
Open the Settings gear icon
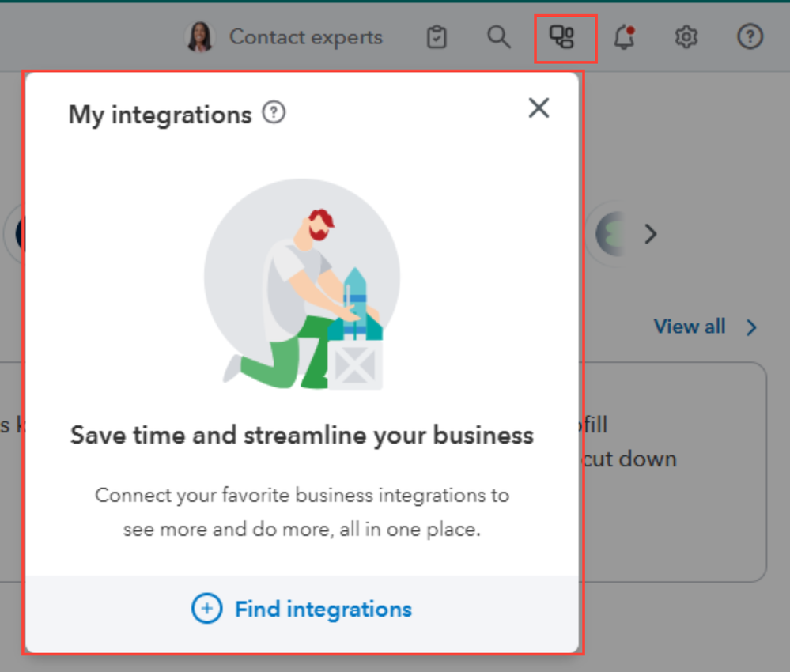[x=686, y=37]
